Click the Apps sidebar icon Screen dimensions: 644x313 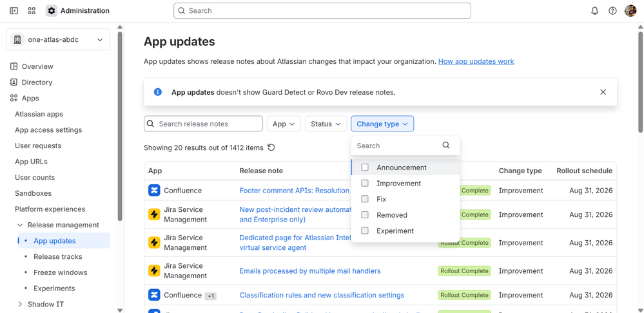(x=14, y=99)
